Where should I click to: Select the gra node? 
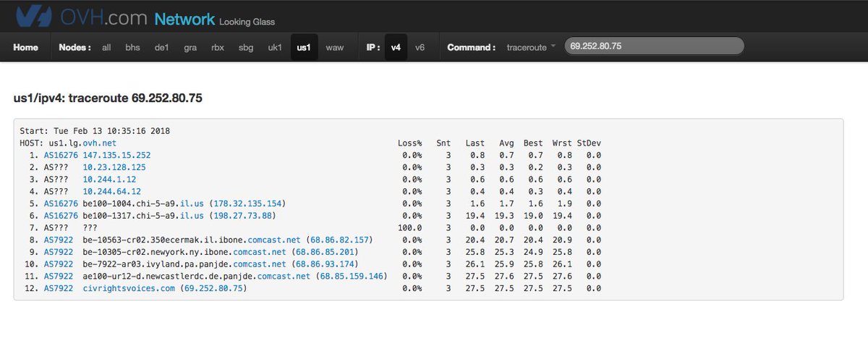190,47
